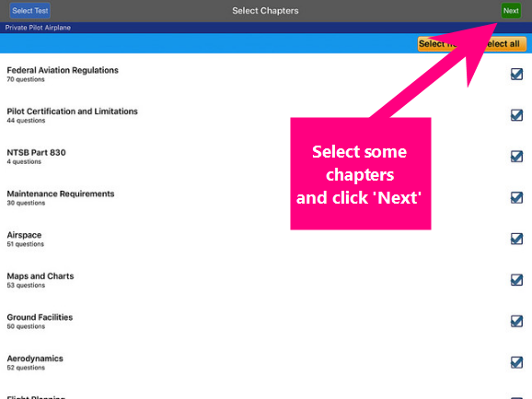Tap the Aerodynamics chapter title
The image size is (532, 399).
[x=35, y=358]
